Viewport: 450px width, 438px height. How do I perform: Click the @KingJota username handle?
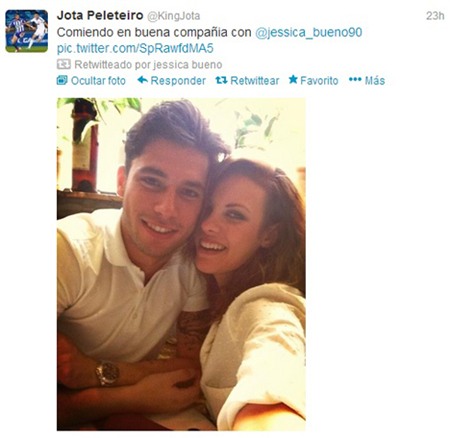174,16
